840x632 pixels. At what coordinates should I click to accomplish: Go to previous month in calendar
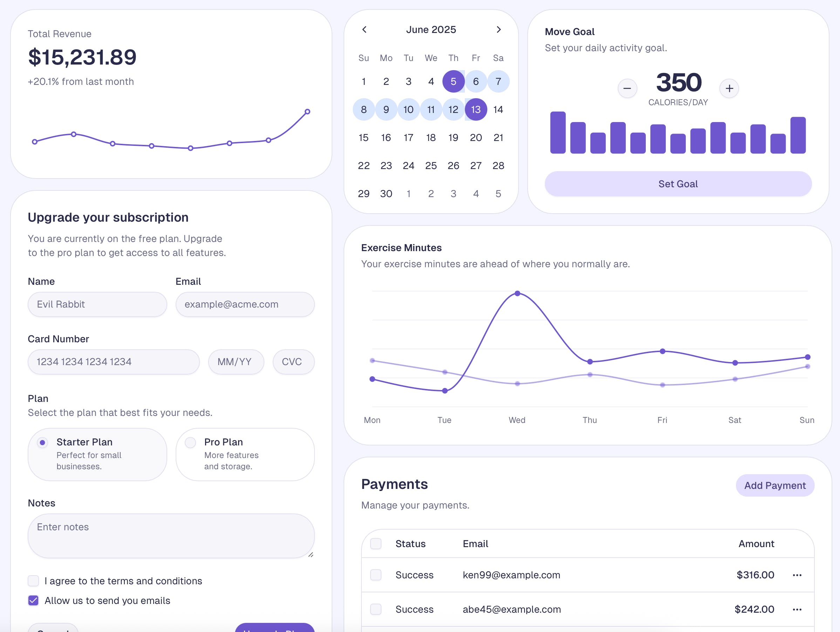[x=364, y=29]
